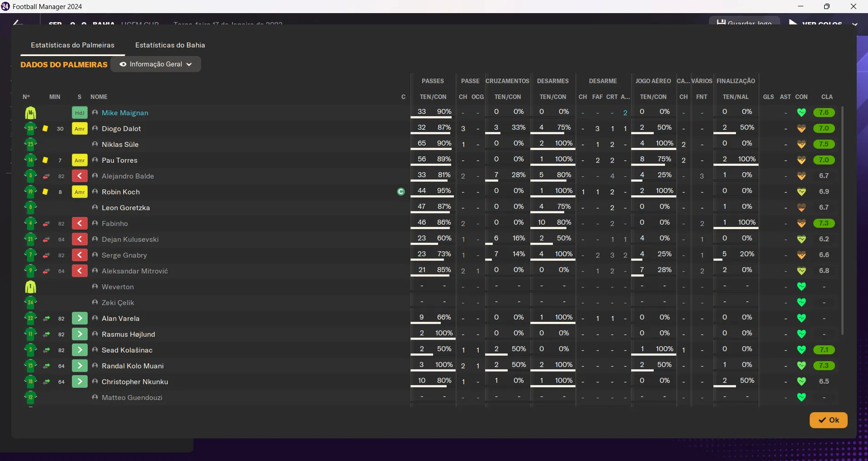The width and height of the screenshot is (868, 461).
Task: Click Fabinho's 7.3 rating badge
Action: 824,223
